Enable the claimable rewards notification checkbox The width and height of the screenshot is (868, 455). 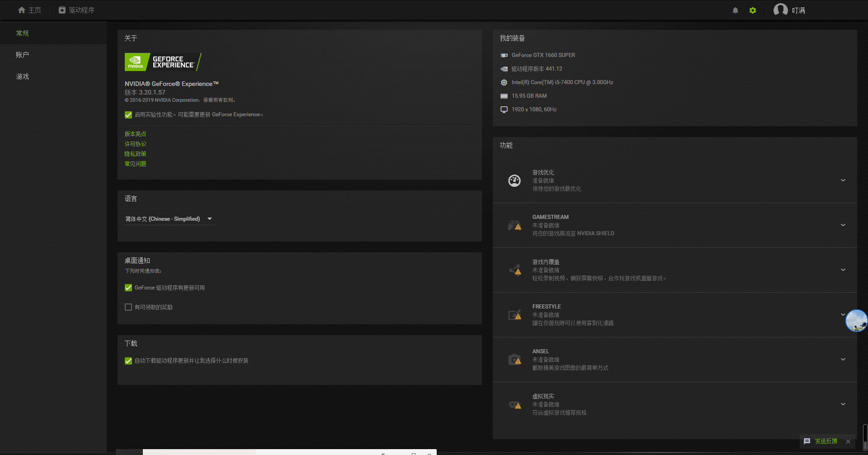pyautogui.click(x=128, y=307)
